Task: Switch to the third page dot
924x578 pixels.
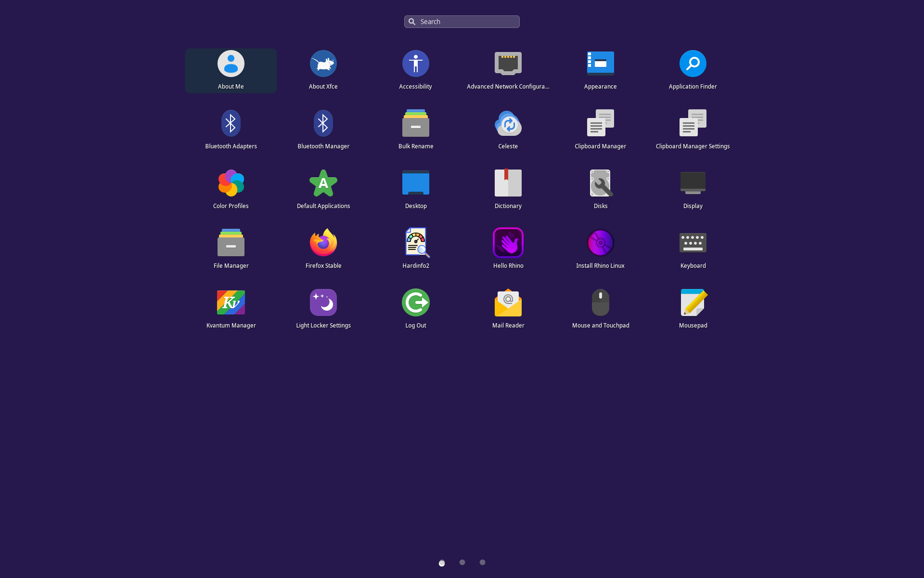Action: pos(482,562)
